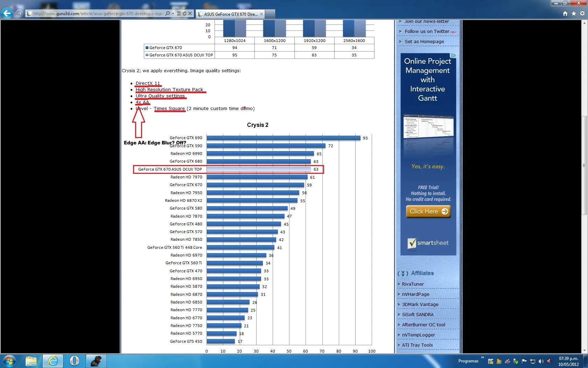
Task: Open the nVHardPage affiliate link
Action: click(415, 294)
